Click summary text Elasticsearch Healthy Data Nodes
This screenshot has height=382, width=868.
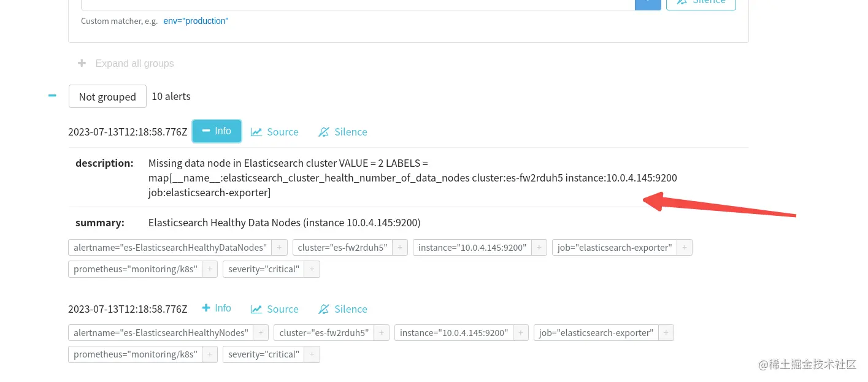(x=285, y=223)
